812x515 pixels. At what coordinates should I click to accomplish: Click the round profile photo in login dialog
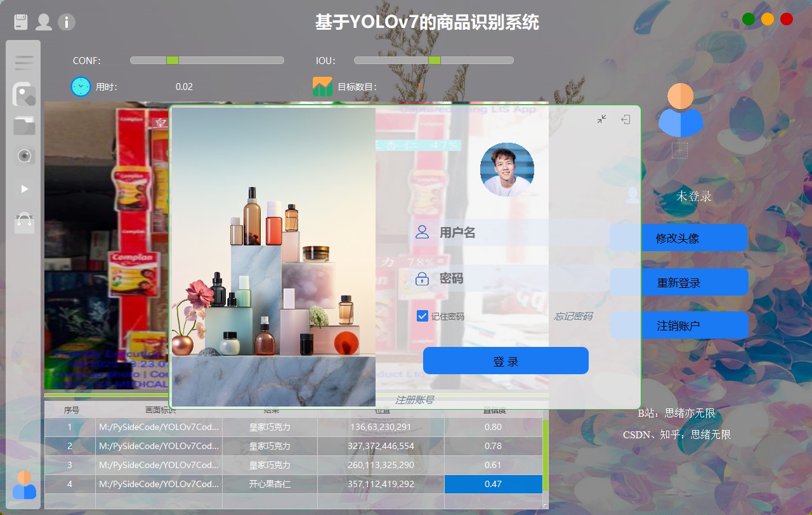[x=507, y=169]
